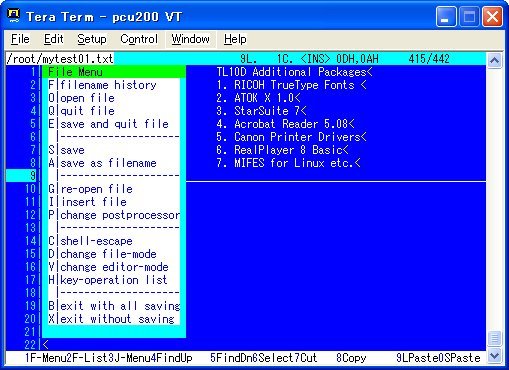Click the scrollbar up arrow

tap(494, 60)
